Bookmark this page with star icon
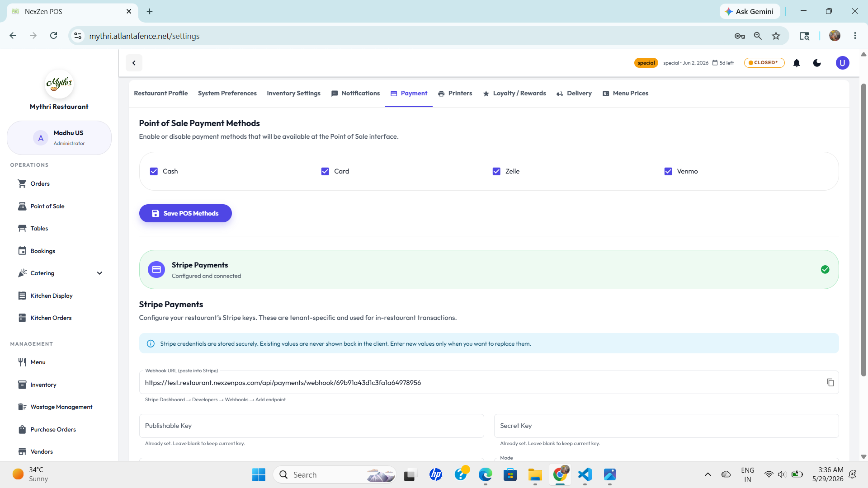This screenshot has width=868, height=488. point(776,36)
